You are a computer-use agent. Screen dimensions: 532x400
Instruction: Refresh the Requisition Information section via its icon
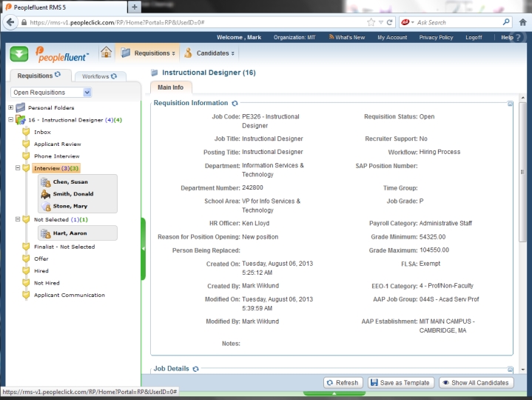tap(235, 104)
